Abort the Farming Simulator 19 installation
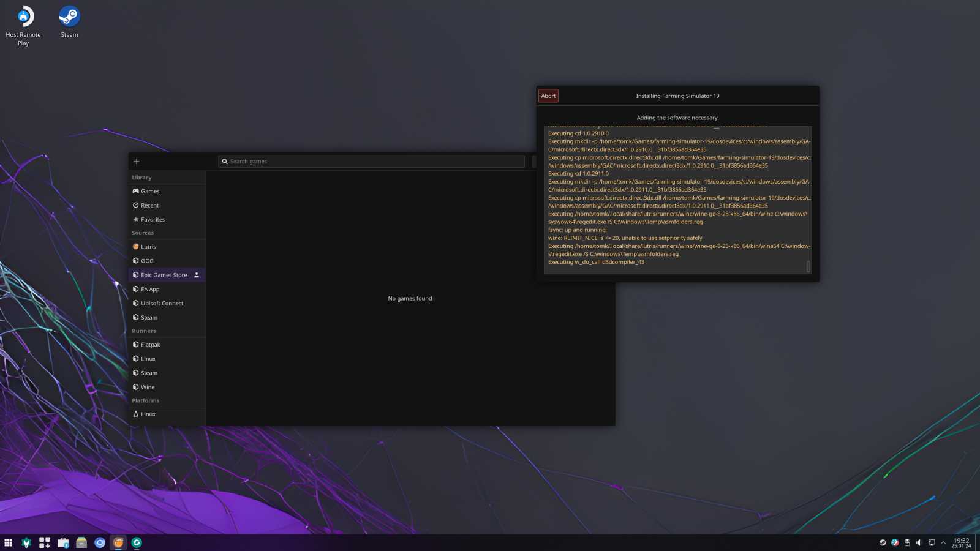This screenshot has width=980, height=551. pyautogui.click(x=548, y=96)
